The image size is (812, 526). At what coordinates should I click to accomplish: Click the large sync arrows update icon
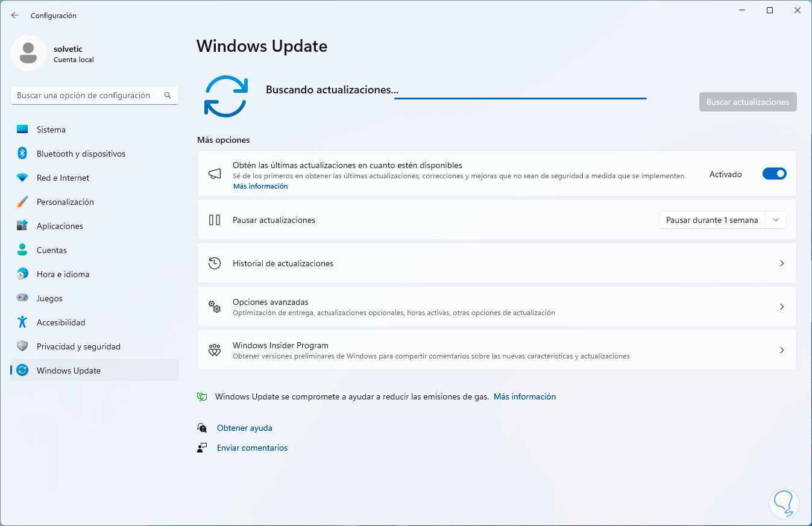pos(226,96)
